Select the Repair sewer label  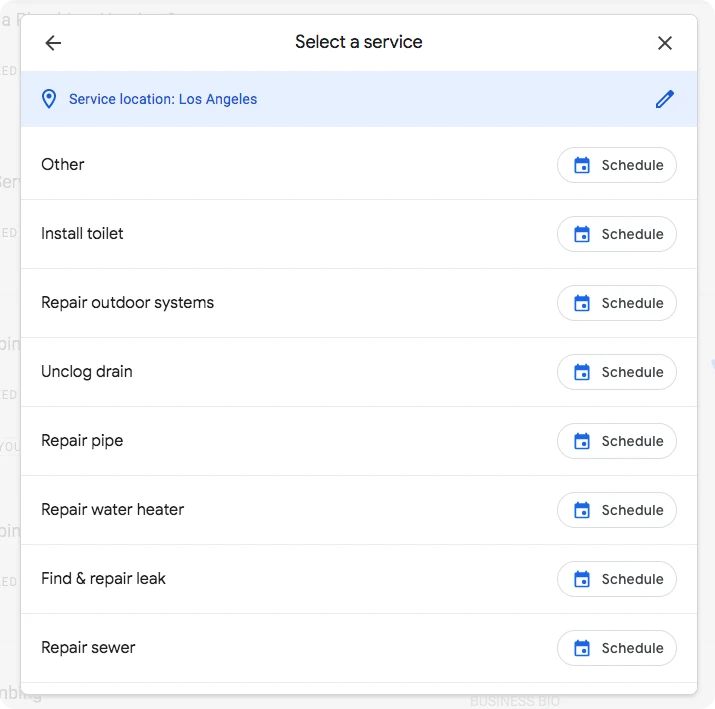pyautogui.click(x=88, y=647)
